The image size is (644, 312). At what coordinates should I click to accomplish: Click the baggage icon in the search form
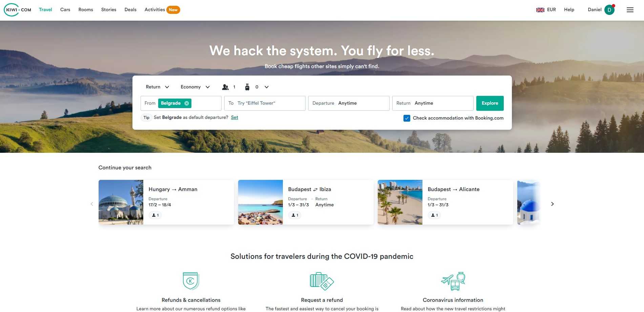point(247,87)
